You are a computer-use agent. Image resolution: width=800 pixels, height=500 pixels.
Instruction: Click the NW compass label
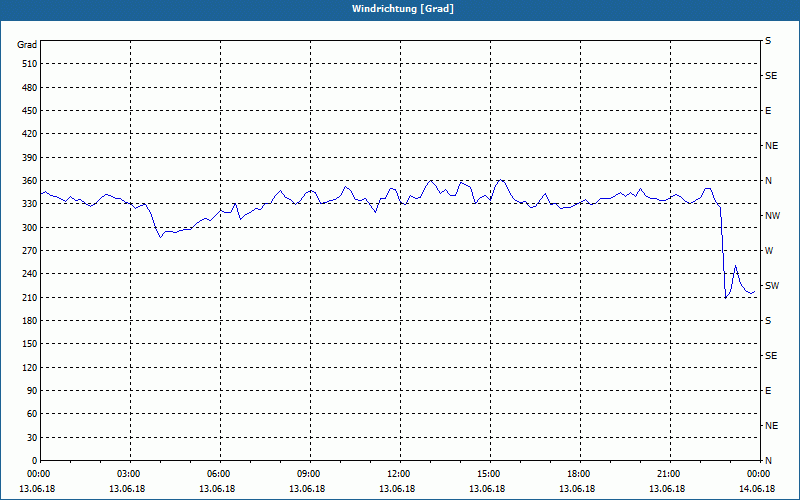point(772,216)
